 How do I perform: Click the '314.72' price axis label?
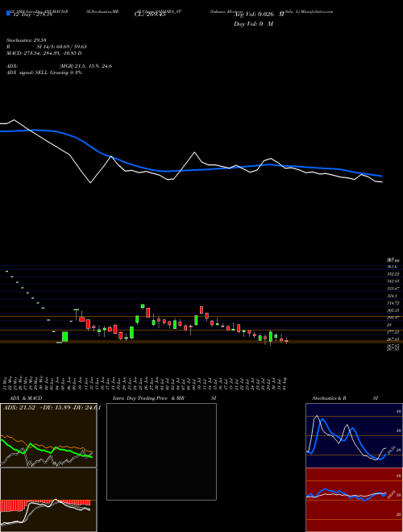tap(393, 303)
